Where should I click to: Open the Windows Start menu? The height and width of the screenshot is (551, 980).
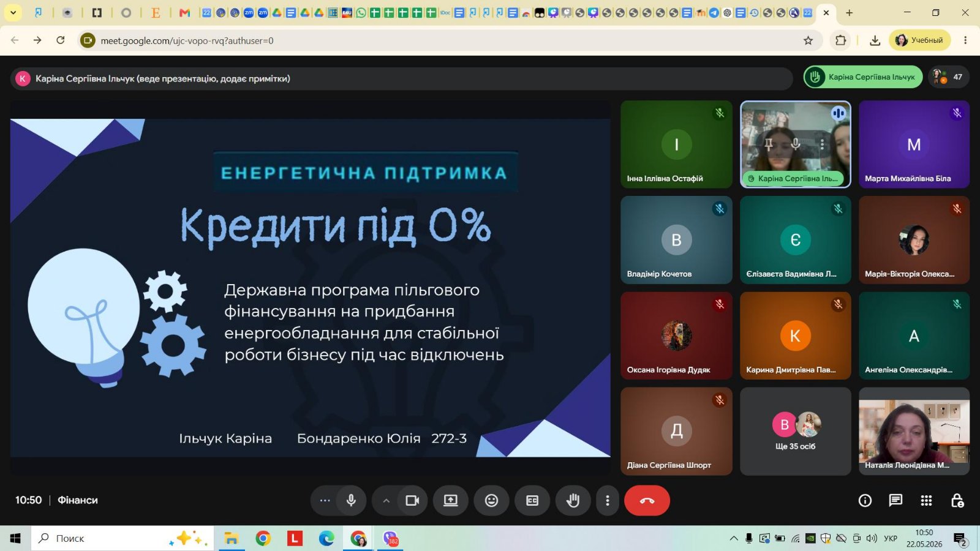15,538
